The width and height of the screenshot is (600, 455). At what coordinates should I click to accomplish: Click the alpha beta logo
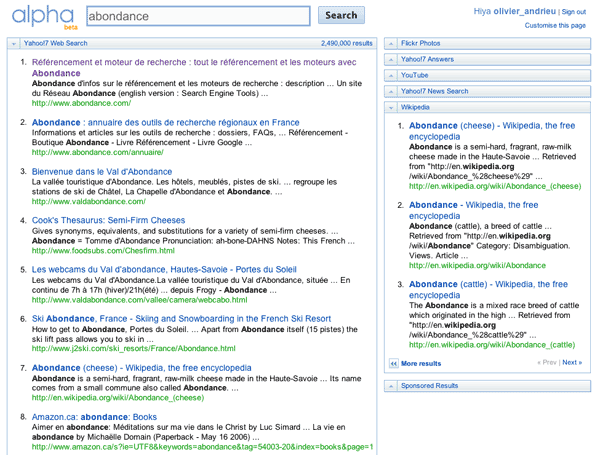[44, 17]
